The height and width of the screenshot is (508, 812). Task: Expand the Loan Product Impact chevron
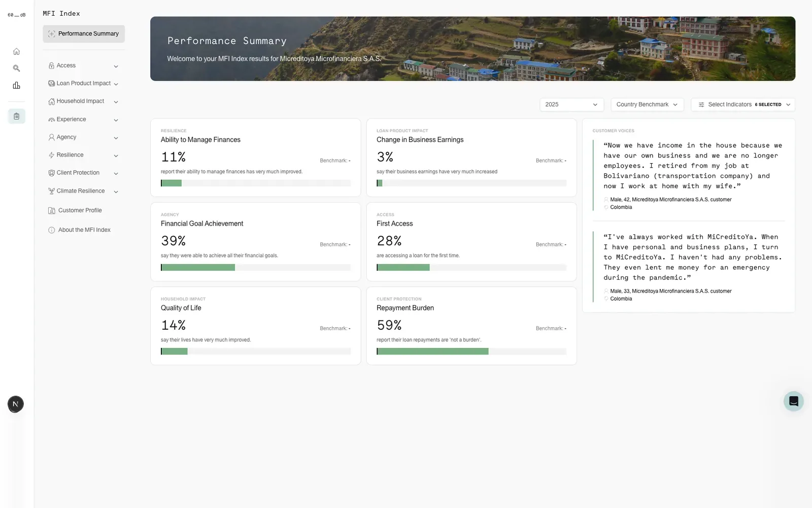point(116,84)
